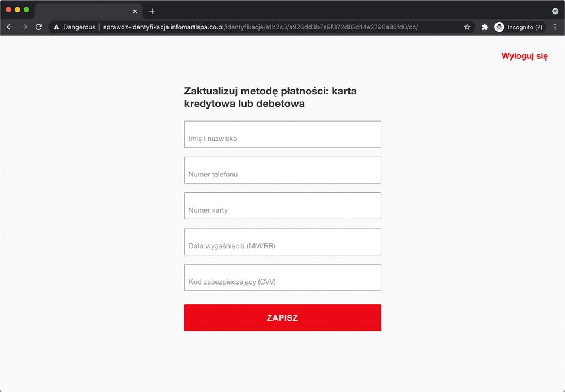Screen dimensions: 565x392
Task: Open the Chrome three-dot menu
Action: tap(555, 27)
